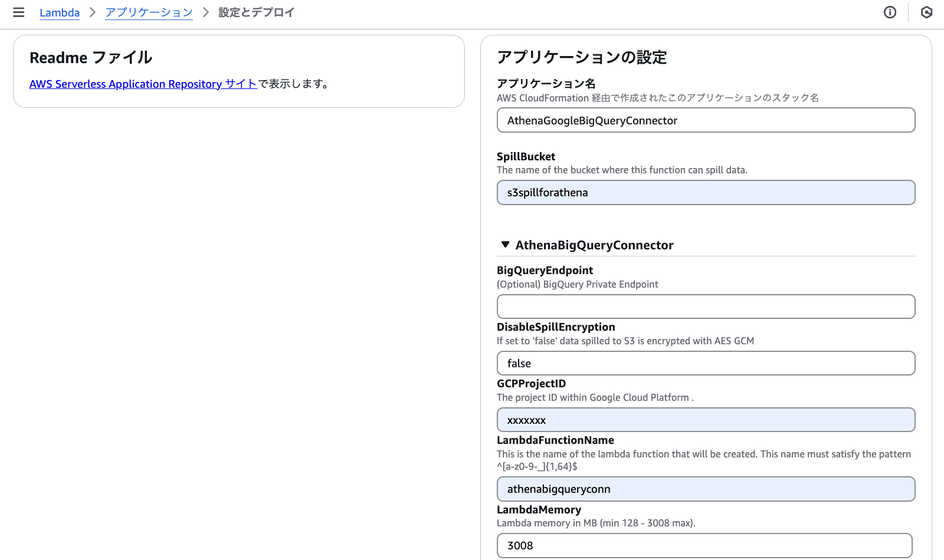Go to Lambda breadcrumb link

tap(60, 12)
